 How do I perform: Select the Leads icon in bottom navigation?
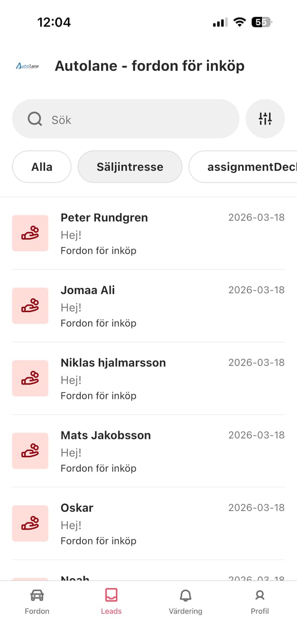[x=111, y=595]
